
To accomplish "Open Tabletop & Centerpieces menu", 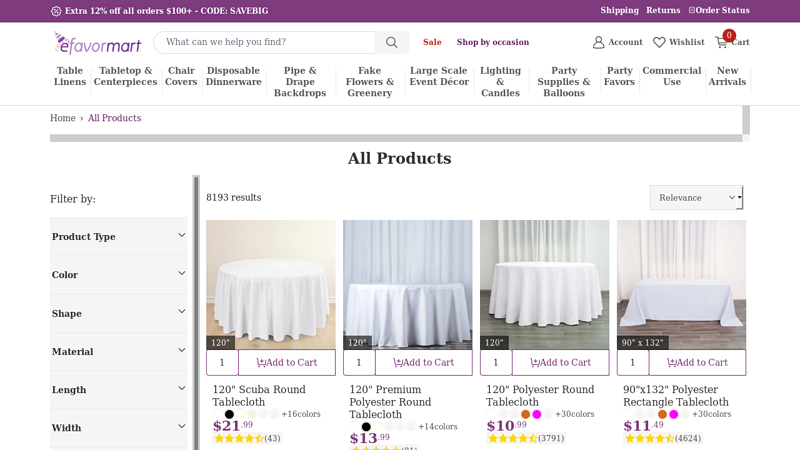I will (x=126, y=76).
